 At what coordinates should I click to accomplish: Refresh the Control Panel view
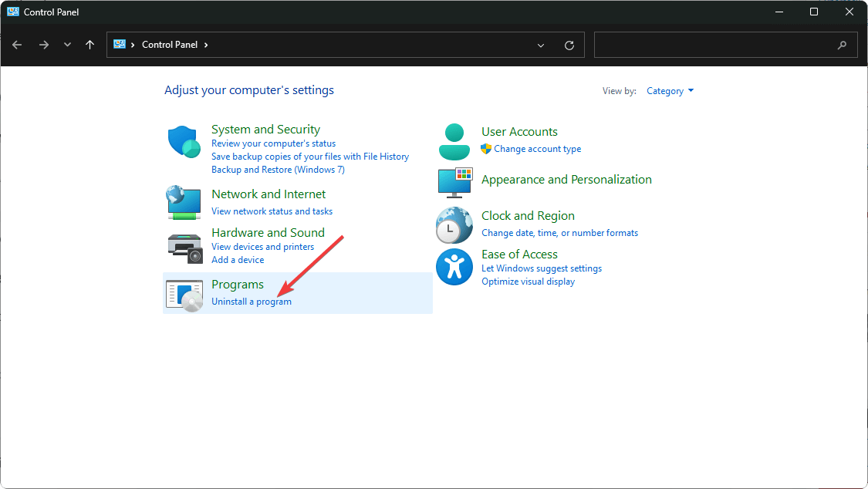pyautogui.click(x=569, y=45)
